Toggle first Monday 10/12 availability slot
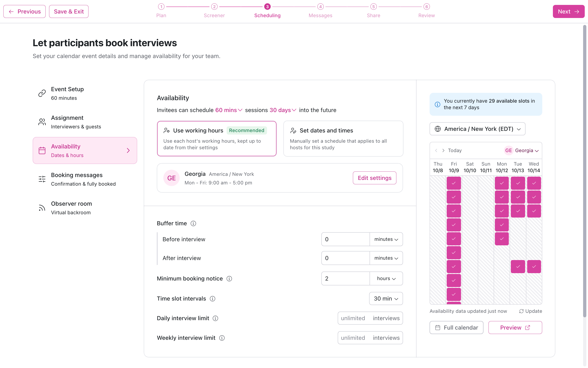Viewport: 588px width, 368px height. point(502,183)
